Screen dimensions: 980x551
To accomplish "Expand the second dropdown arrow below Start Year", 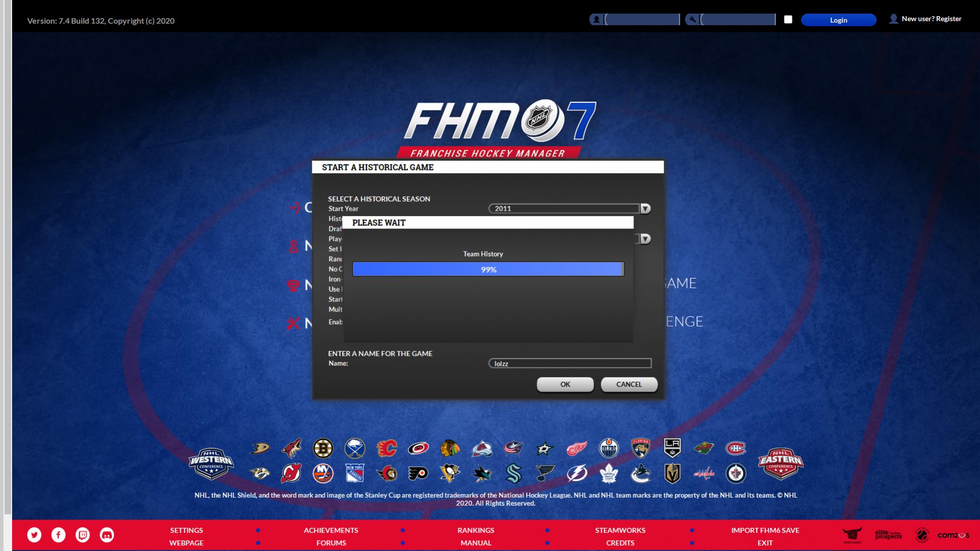I will [645, 239].
